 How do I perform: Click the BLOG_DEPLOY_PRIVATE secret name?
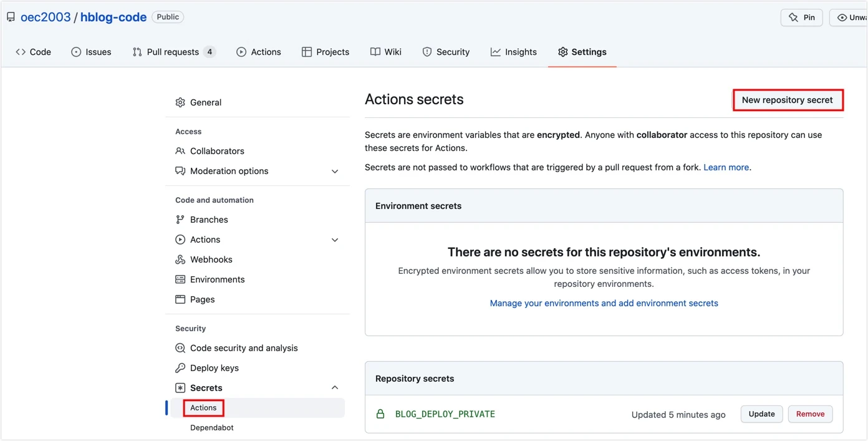pos(445,414)
